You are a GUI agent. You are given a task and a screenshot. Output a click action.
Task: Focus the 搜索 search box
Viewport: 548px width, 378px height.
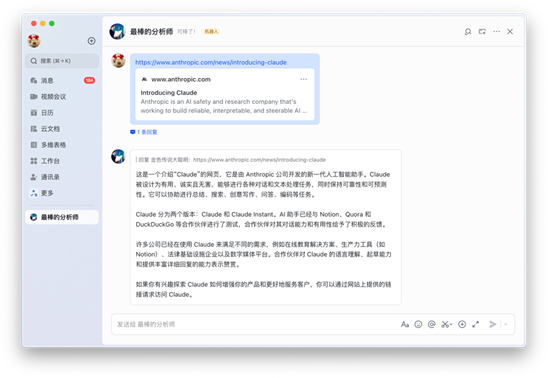click(x=62, y=61)
